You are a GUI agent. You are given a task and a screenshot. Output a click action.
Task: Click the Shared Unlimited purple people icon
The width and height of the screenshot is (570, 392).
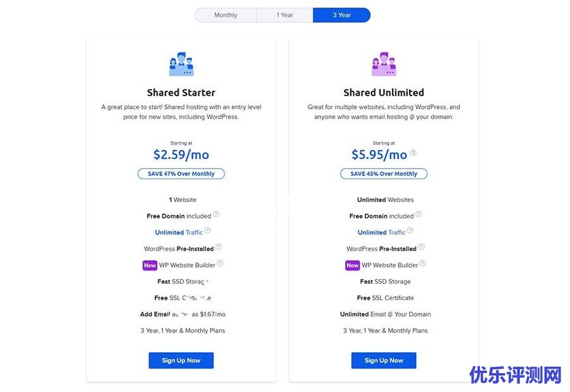pos(384,64)
